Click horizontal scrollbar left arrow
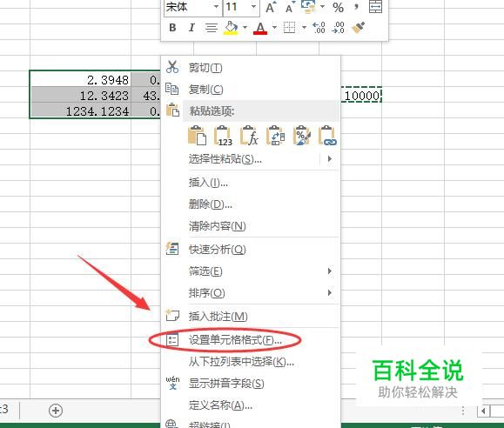The height and width of the screenshot is (428, 504). [x=483, y=411]
